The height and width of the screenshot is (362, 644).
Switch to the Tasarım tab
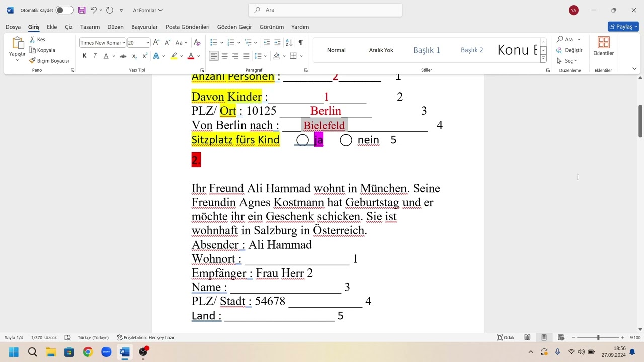tap(90, 27)
